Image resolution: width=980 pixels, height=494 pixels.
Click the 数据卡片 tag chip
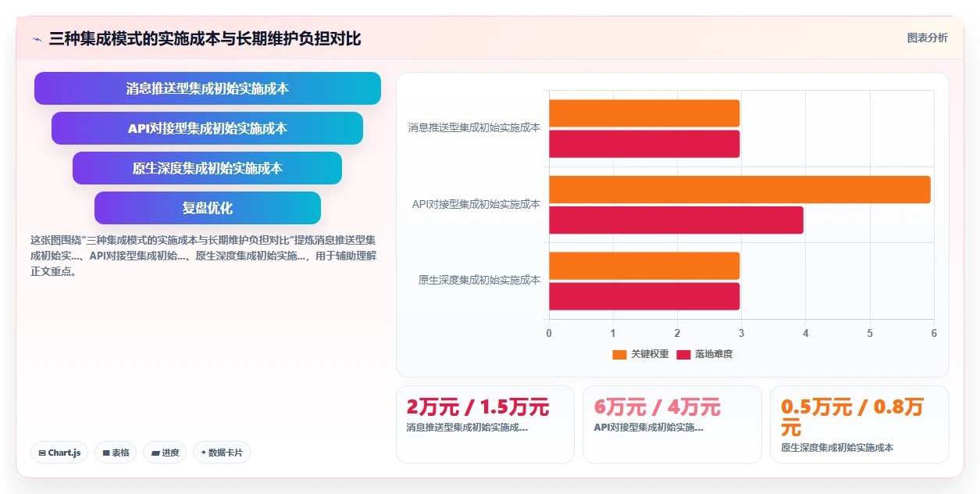click(x=222, y=453)
